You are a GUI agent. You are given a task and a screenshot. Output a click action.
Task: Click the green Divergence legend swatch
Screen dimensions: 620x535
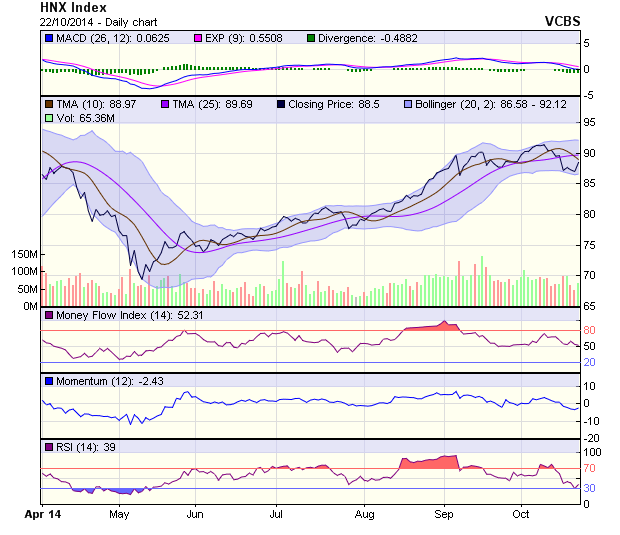(x=310, y=38)
